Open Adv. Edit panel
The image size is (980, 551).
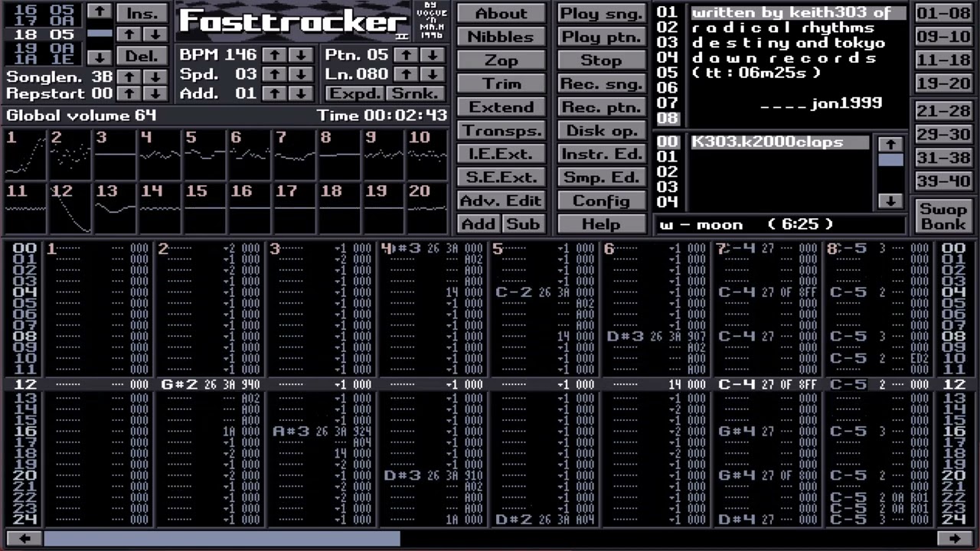(x=501, y=201)
